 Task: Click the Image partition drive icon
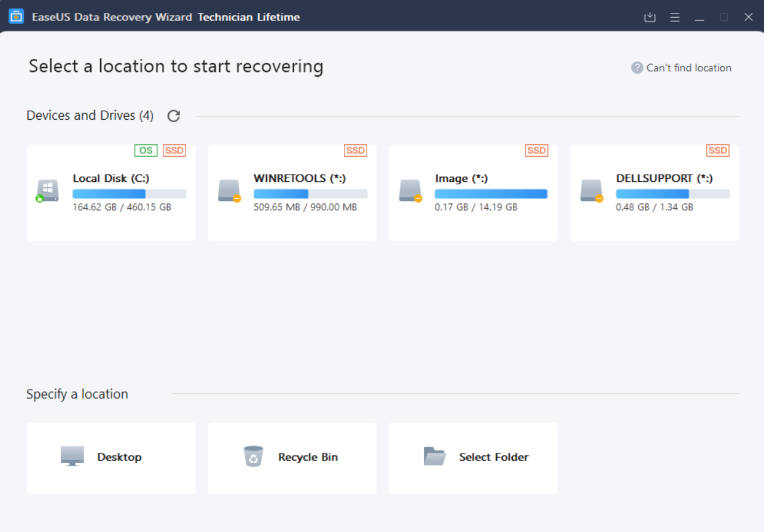coord(410,190)
